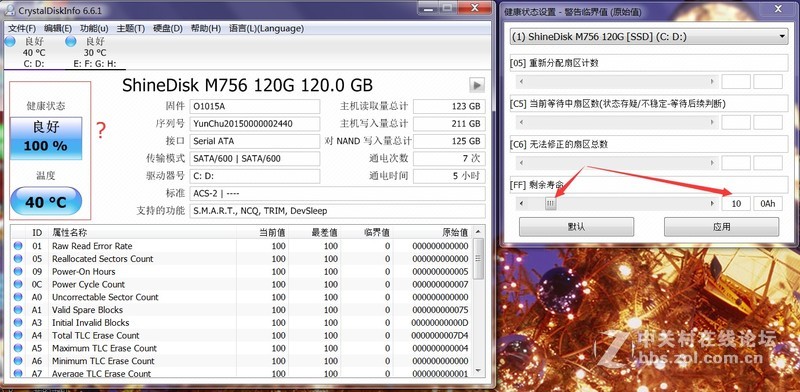
Task: Open the 主题(T) menu
Action: (131, 28)
